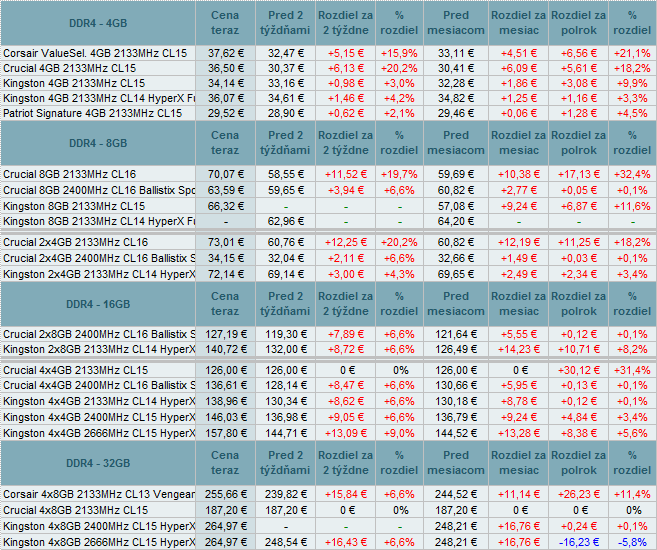
Task: Click the 70,07 € price cell
Action: click(x=226, y=174)
